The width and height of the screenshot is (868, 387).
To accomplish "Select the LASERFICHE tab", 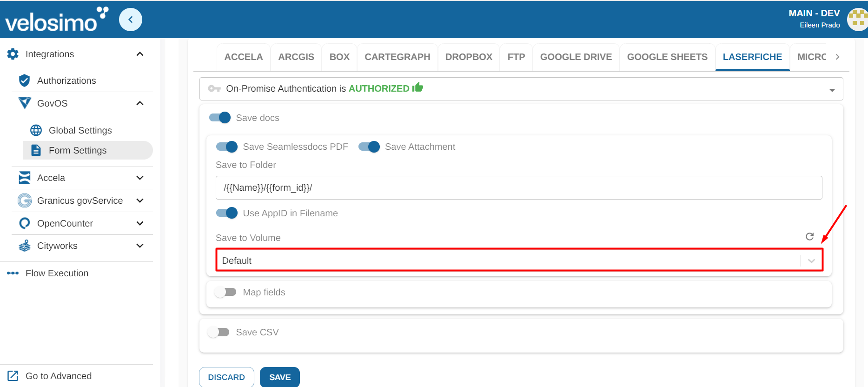I will point(752,57).
